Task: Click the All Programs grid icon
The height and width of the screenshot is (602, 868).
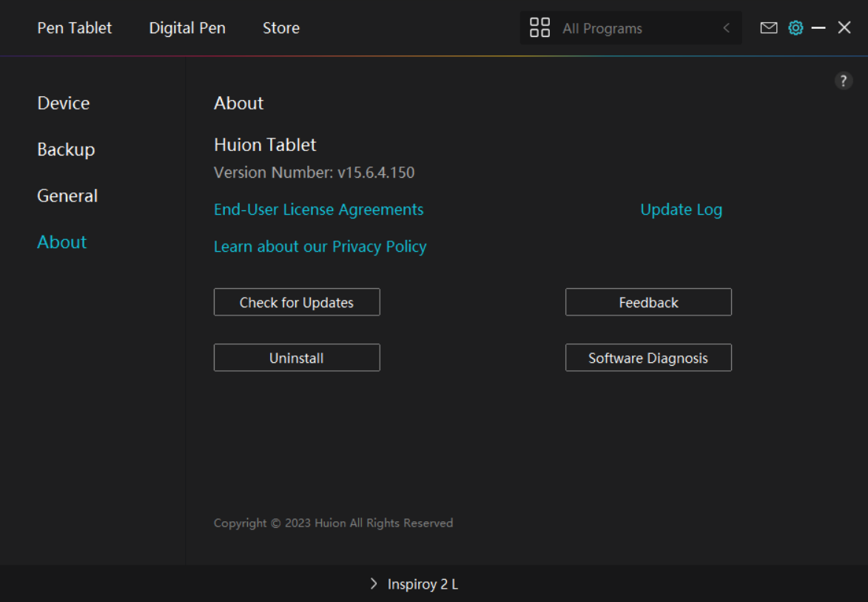Action: click(x=540, y=28)
